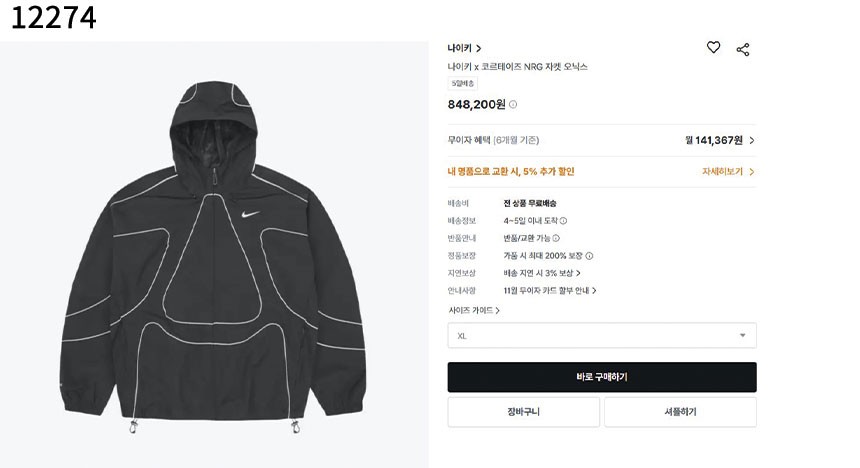Open the 사이즈 가이드 size guide
The image size is (860, 468).
474,310
